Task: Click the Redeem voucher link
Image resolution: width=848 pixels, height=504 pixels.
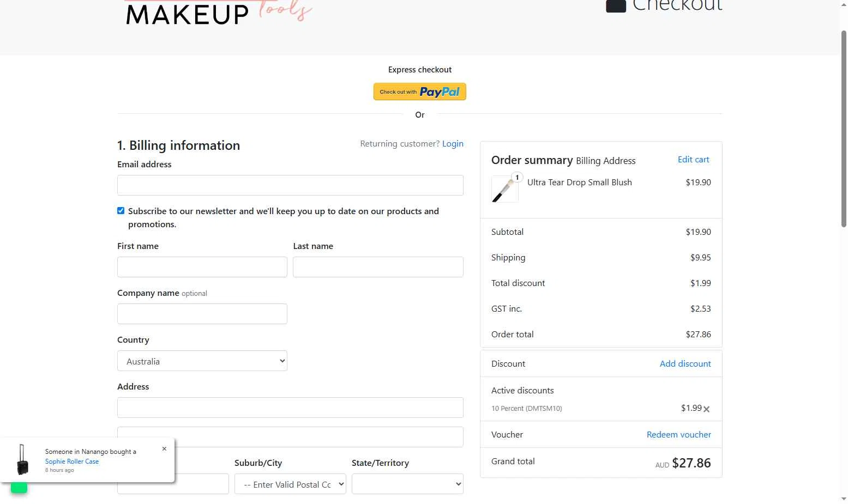Action: click(679, 435)
